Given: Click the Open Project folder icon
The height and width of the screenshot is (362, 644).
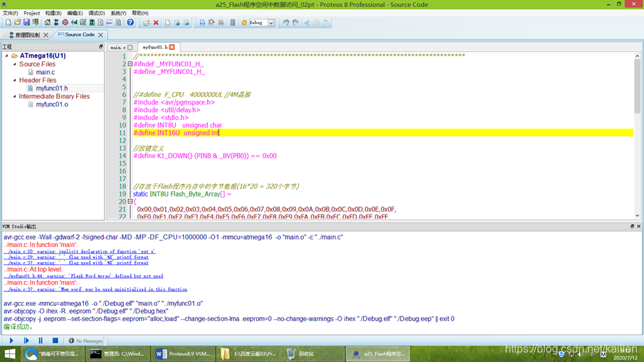Looking at the screenshot, I should coord(17,23).
